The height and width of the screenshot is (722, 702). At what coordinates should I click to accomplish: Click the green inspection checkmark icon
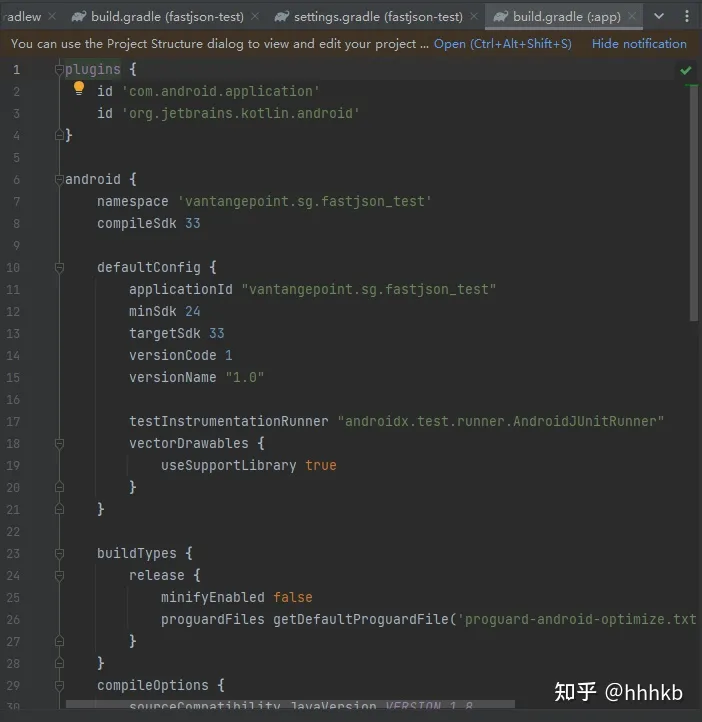click(686, 71)
